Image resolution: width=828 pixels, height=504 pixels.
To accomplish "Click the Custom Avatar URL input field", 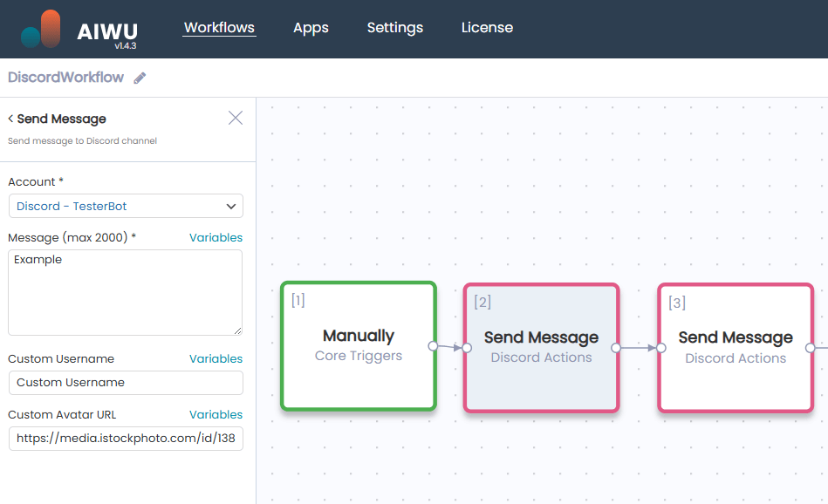I will click(125, 439).
